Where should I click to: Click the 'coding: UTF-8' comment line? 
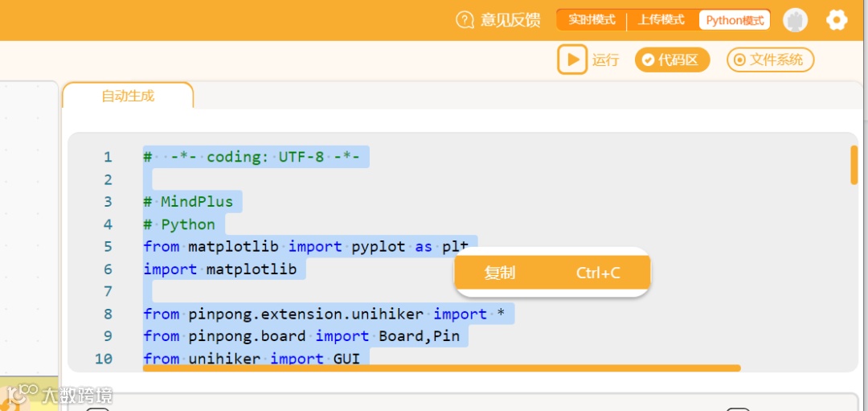(x=252, y=157)
